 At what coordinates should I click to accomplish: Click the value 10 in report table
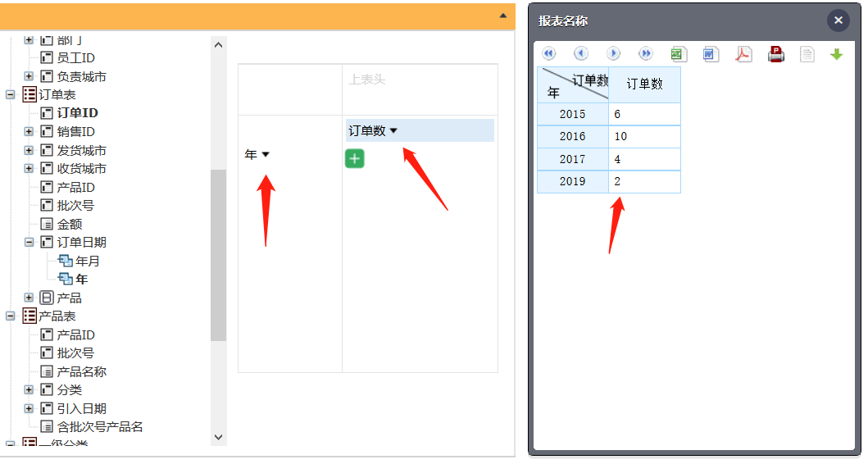click(x=620, y=137)
